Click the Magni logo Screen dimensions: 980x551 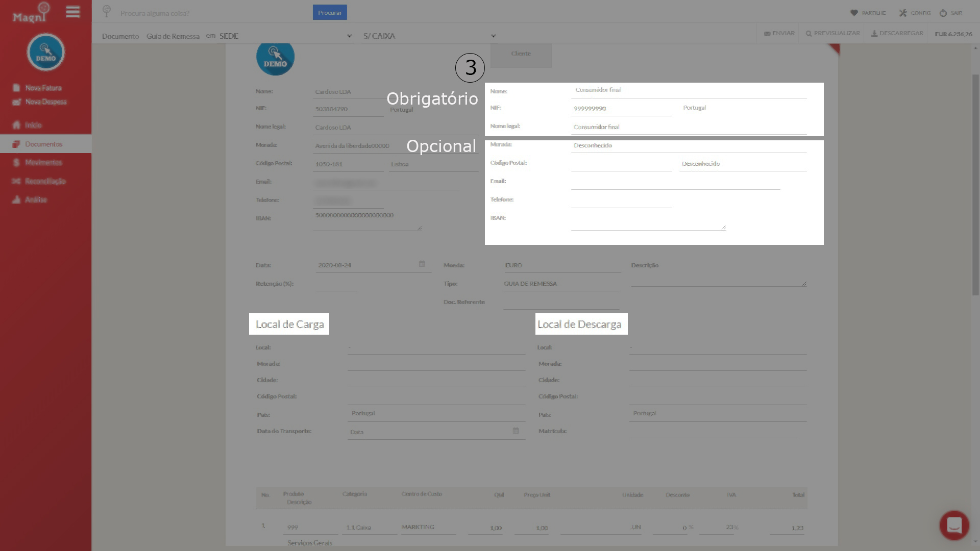(x=32, y=13)
